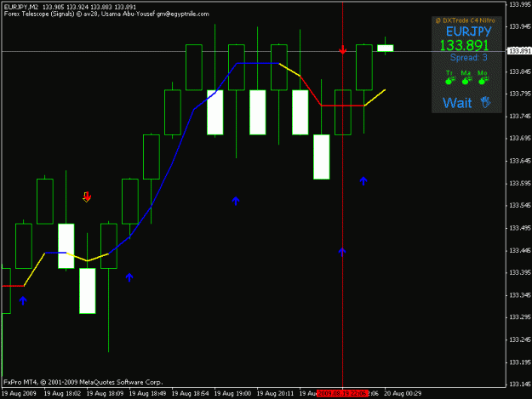Image resolution: width=532 pixels, height=399 pixels.
Task: Click the 133.495 price axis label
Action: pos(520,228)
